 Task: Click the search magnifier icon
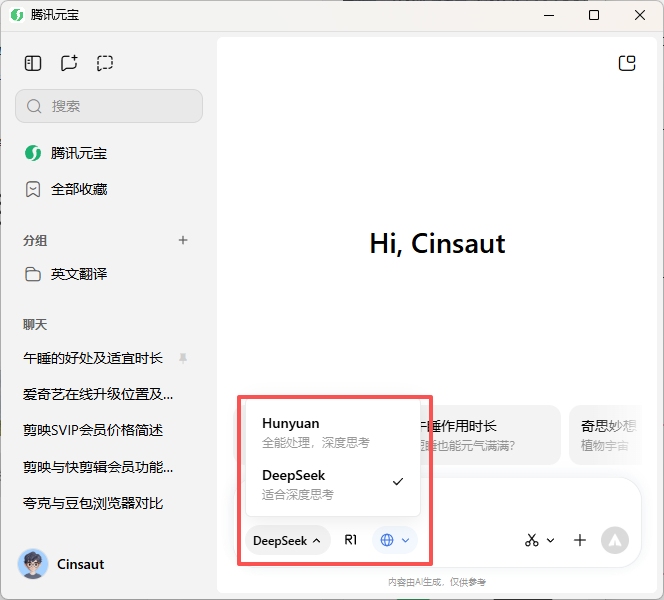point(34,106)
